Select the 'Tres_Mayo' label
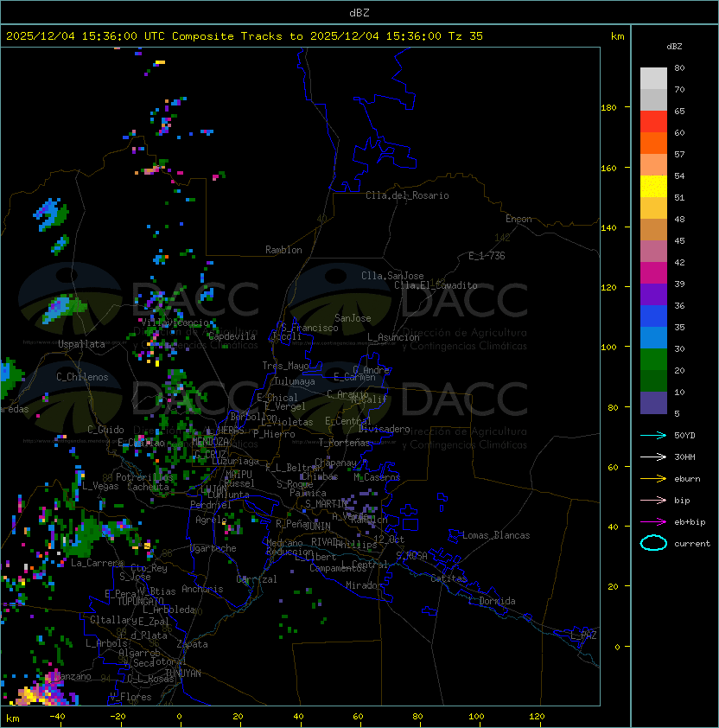The width and height of the screenshot is (719, 728). click(x=285, y=366)
